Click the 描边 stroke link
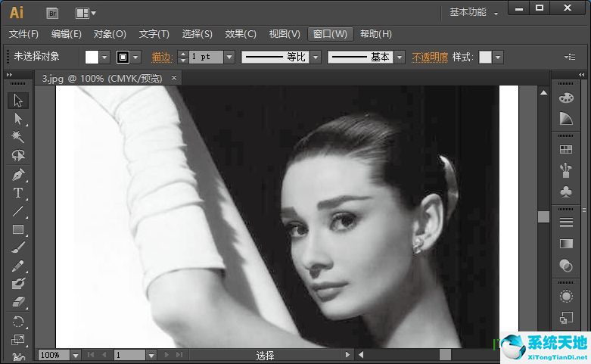The image size is (591, 364). point(162,57)
